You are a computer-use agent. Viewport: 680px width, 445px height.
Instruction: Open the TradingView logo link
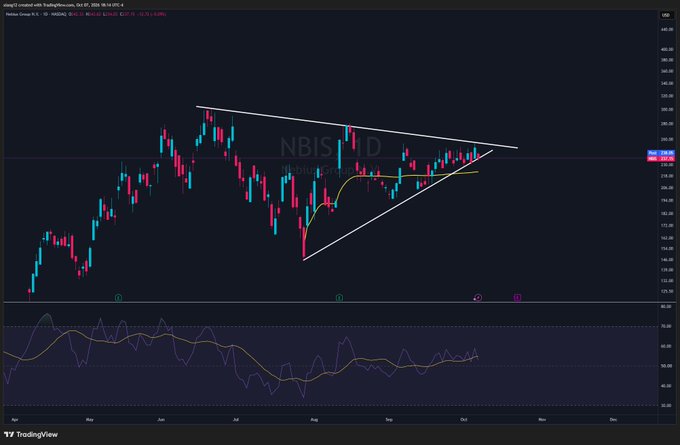click(31, 434)
